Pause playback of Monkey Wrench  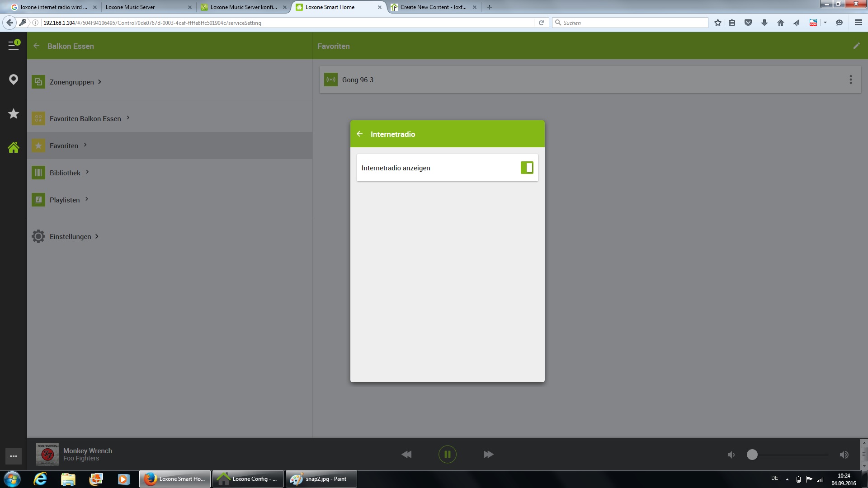click(447, 455)
